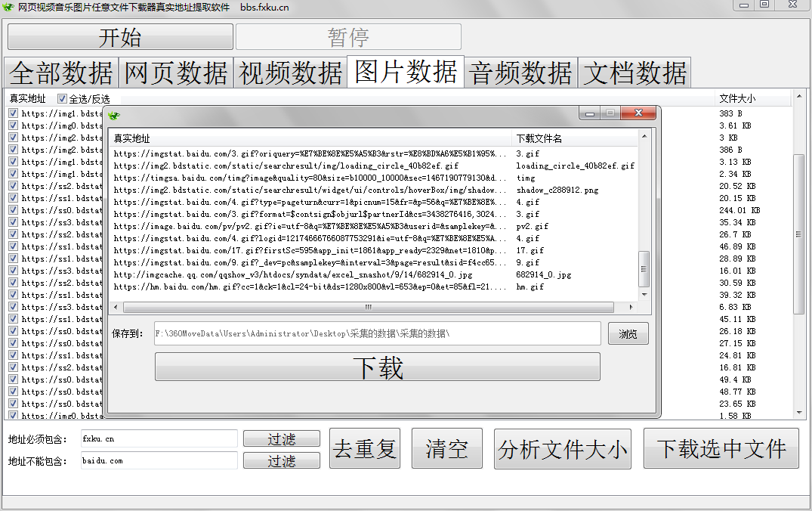Screen dimensions: 812x511
Task: Click main list scroll down arrow
Action: coord(799,413)
